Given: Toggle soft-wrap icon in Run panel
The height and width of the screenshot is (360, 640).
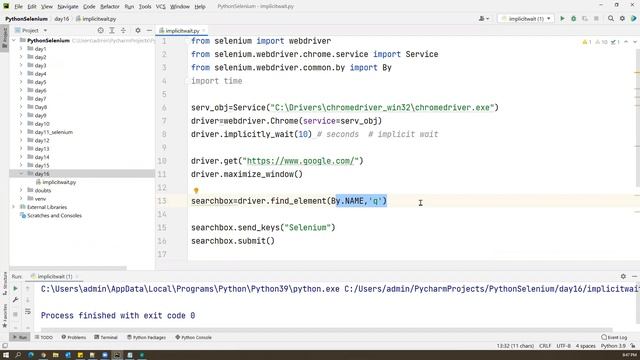Looking at the screenshot, I should (x=28, y=312).
